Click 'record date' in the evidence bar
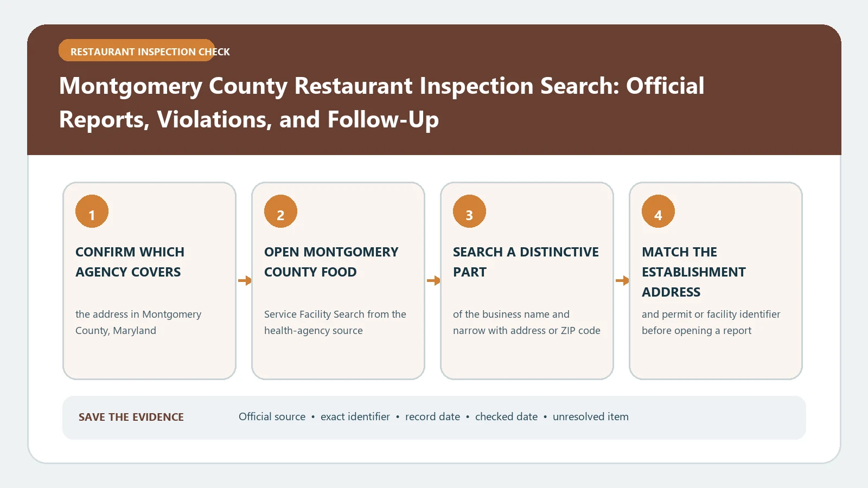This screenshot has height=488, width=868. 432,416
